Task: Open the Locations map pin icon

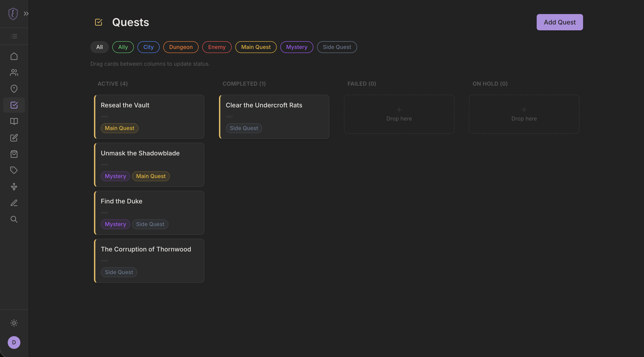Action: pyautogui.click(x=14, y=89)
